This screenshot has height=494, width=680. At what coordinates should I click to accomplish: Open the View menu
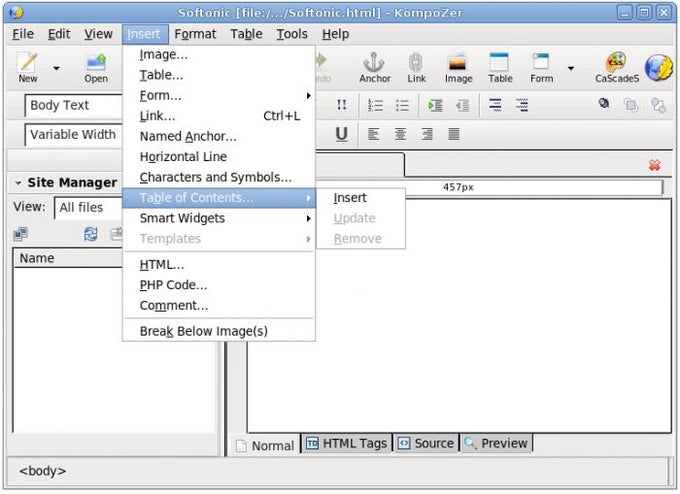(98, 34)
